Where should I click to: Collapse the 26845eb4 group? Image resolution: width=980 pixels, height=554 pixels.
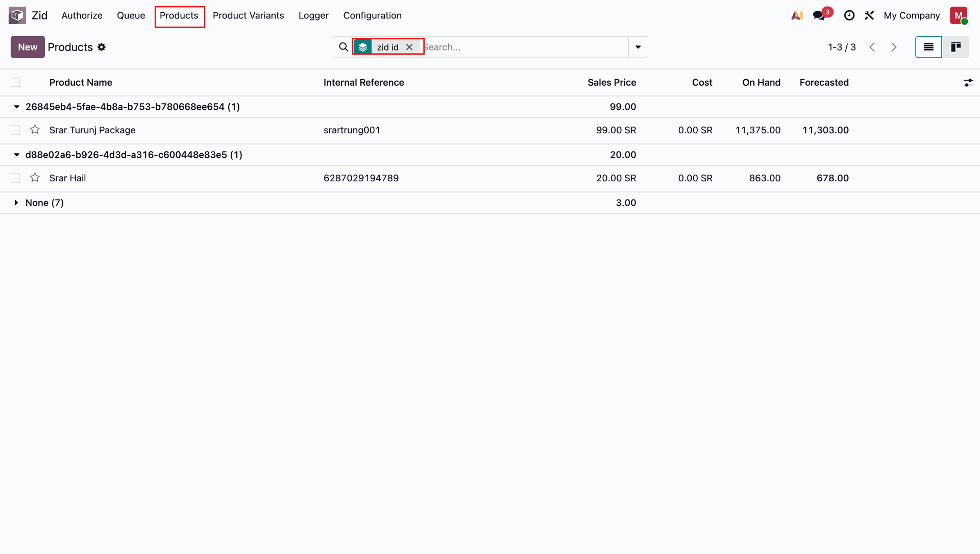16,107
